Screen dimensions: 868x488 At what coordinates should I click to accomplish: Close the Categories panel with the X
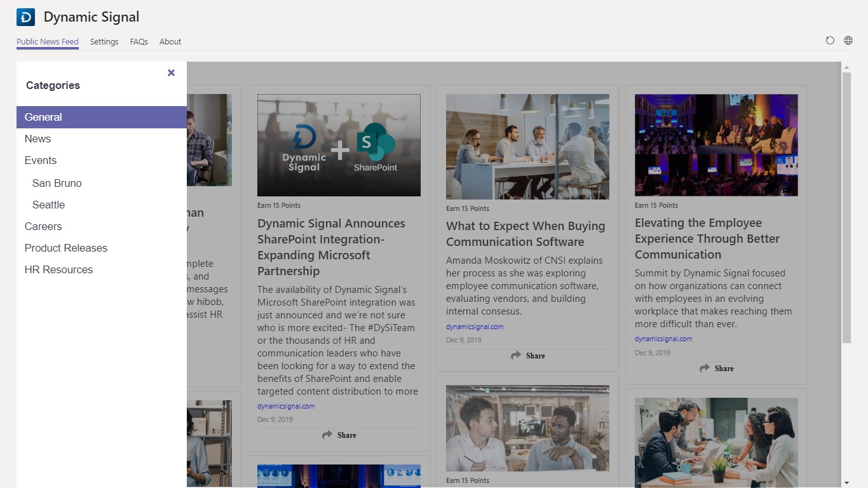171,72
